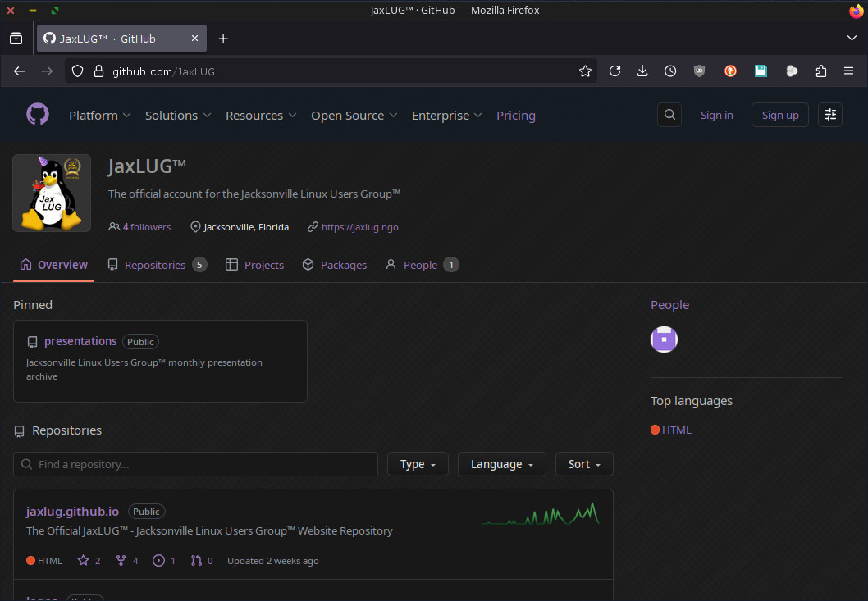Screen dimensions: 868x601
Task: Click the People heading link in the sidebar
Action: (x=669, y=305)
